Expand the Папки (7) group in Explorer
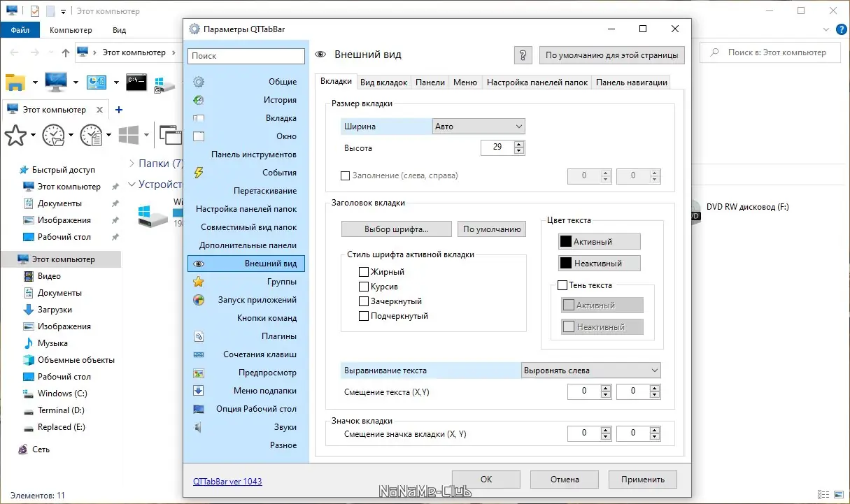The width and height of the screenshot is (850, 504). (132, 164)
